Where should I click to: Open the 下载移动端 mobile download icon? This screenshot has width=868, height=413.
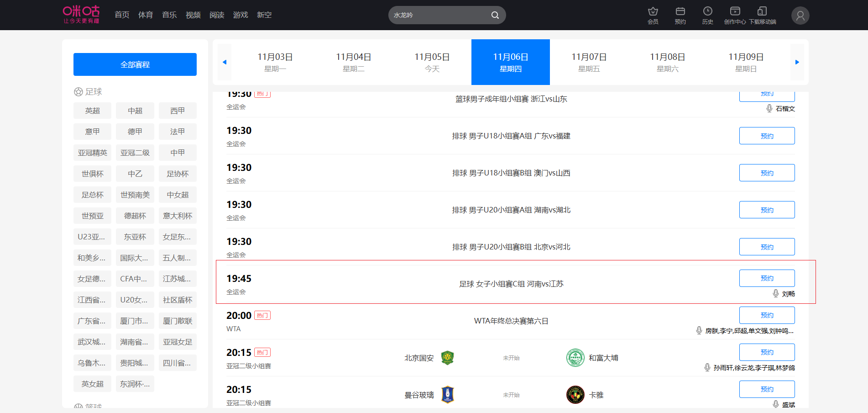762,15
